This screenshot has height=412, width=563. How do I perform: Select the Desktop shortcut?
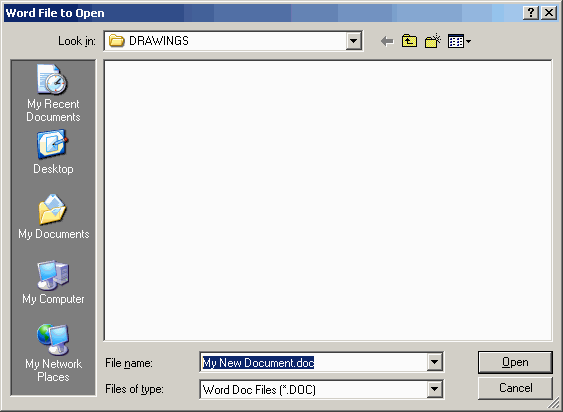pyautogui.click(x=53, y=152)
